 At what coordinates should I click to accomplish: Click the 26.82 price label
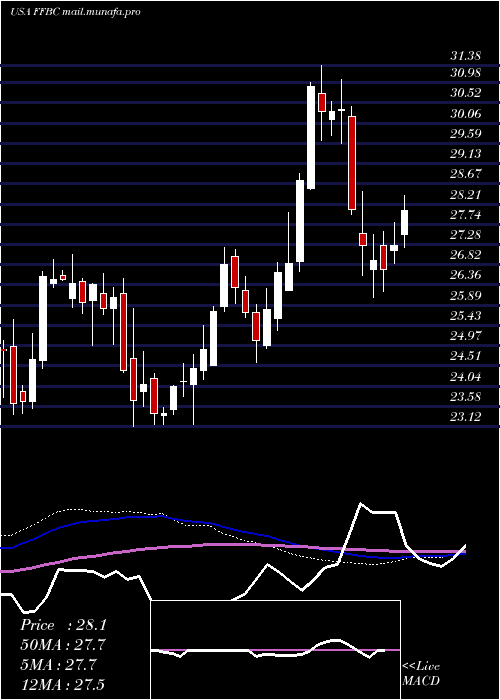(465, 255)
